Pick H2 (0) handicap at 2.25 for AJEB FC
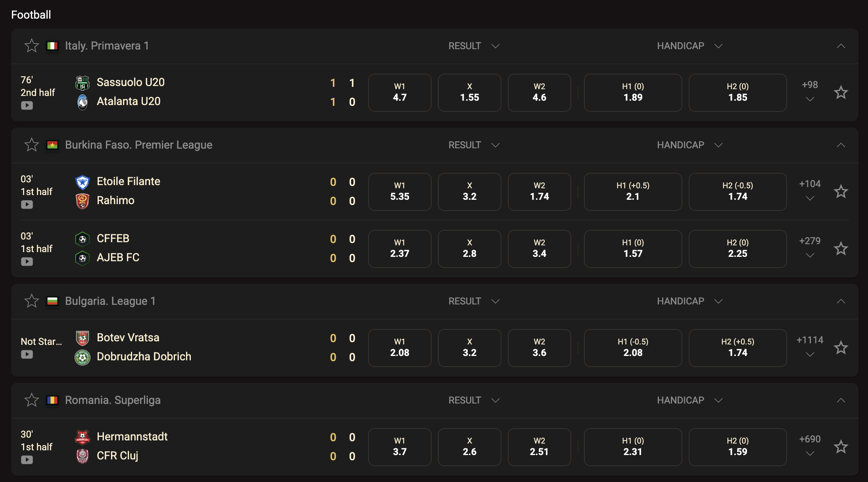This screenshot has width=868, height=482. coord(737,249)
